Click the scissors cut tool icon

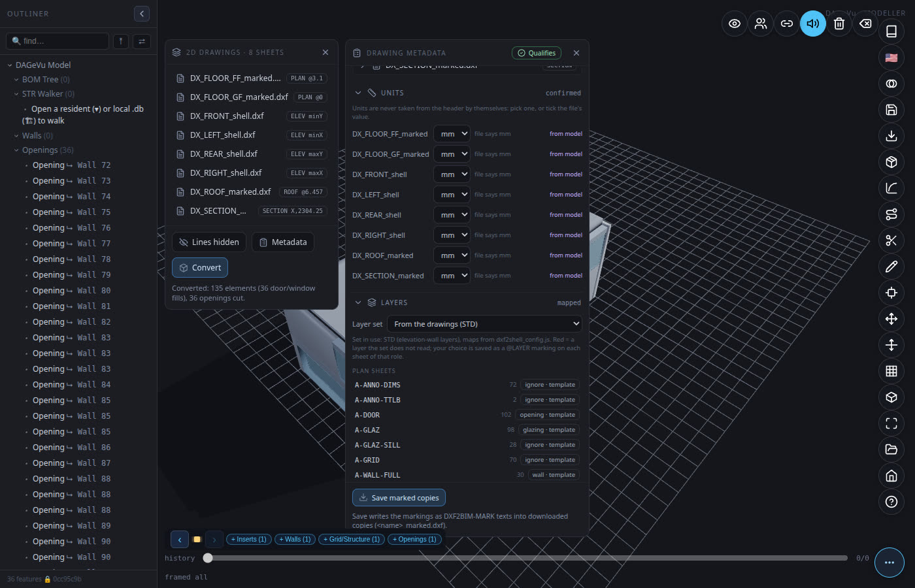coord(891,240)
